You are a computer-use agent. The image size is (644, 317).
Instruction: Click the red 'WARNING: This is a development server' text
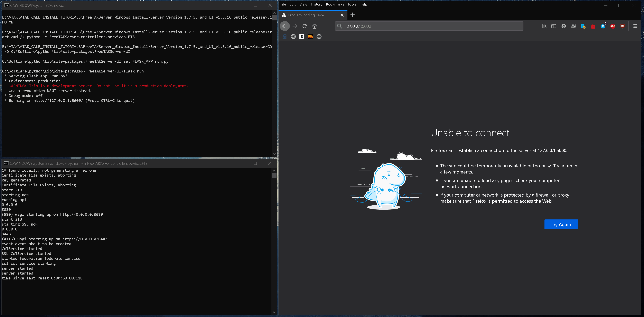click(99, 86)
